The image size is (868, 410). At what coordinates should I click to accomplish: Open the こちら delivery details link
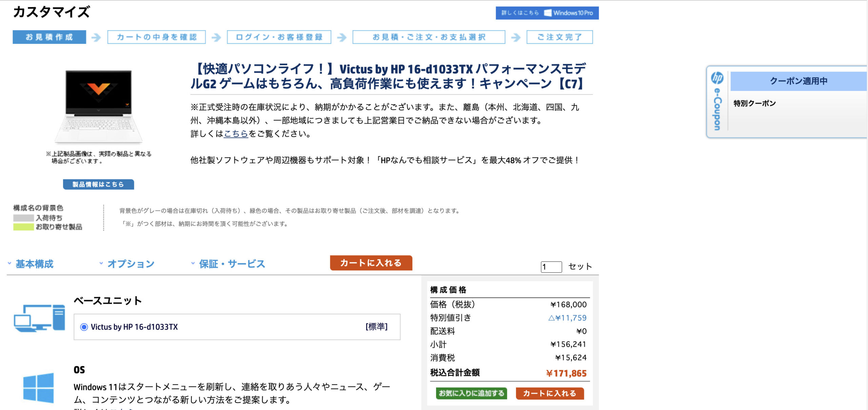236,134
